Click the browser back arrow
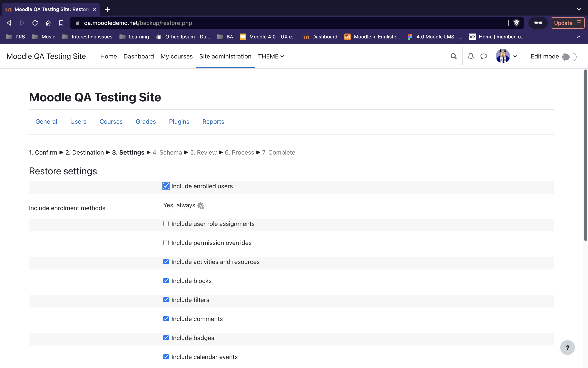The width and height of the screenshot is (588, 368). [9, 23]
